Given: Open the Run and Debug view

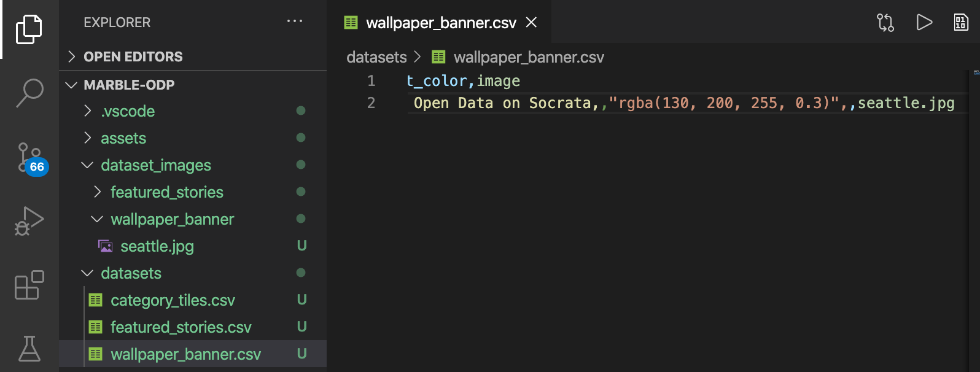Looking at the screenshot, I should coord(29,221).
